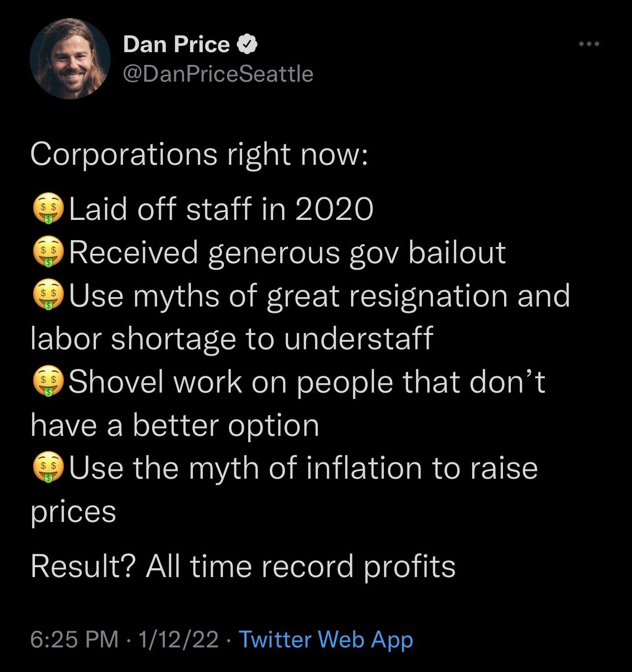This screenshot has height=672, width=632.
Task: Click the Dan Price display name
Action: [x=176, y=45]
